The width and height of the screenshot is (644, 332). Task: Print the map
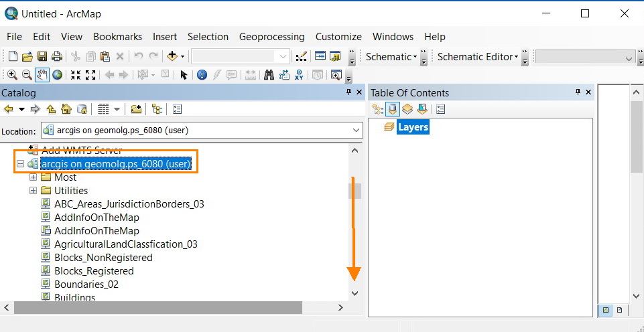coord(57,56)
